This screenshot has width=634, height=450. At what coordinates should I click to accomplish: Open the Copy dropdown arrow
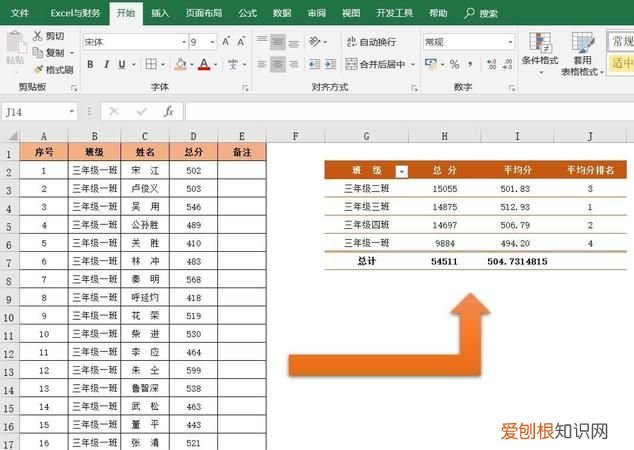(72, 53)
